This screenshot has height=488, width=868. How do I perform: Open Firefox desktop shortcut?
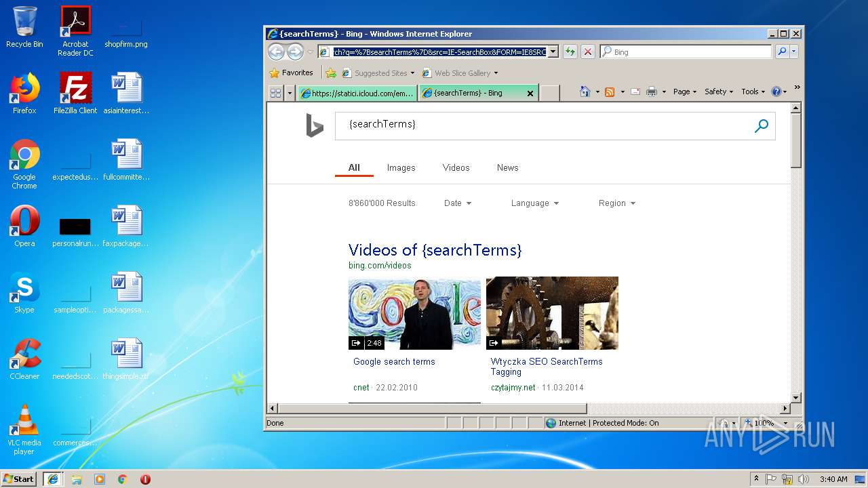pos(24,94)
